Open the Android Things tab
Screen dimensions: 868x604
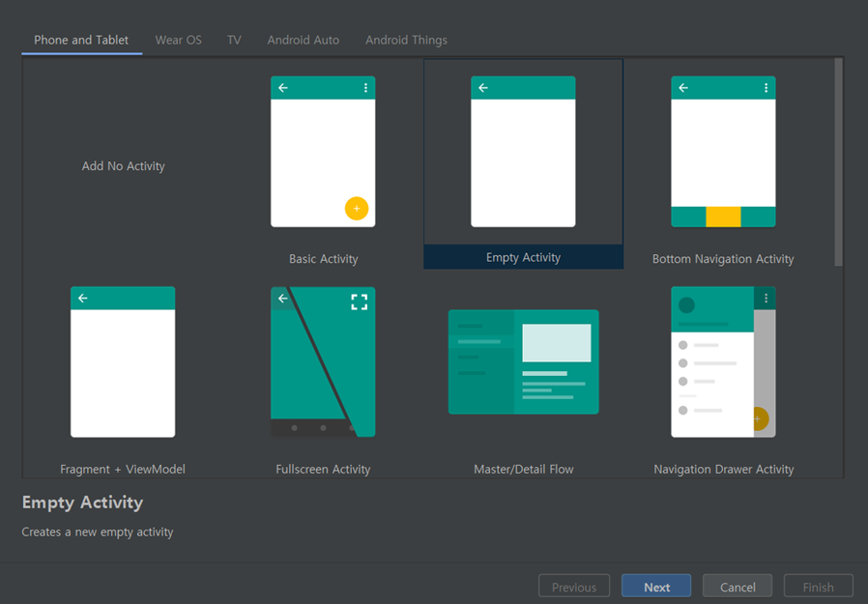[406, 40]
